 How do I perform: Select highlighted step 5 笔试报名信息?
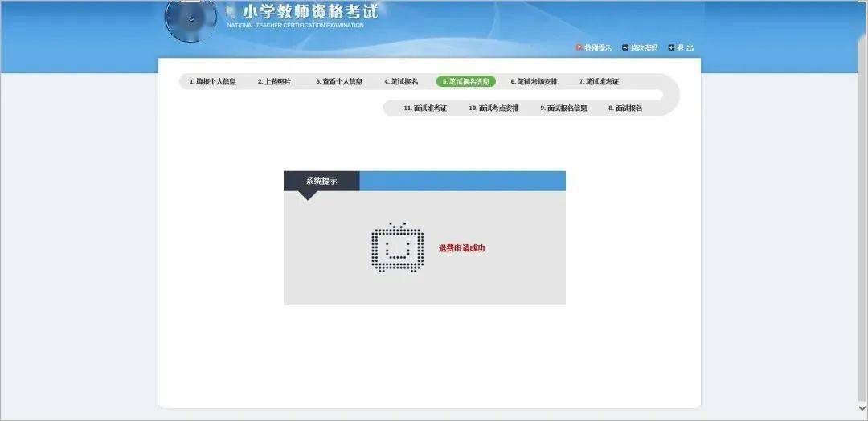tap(466, 81)
